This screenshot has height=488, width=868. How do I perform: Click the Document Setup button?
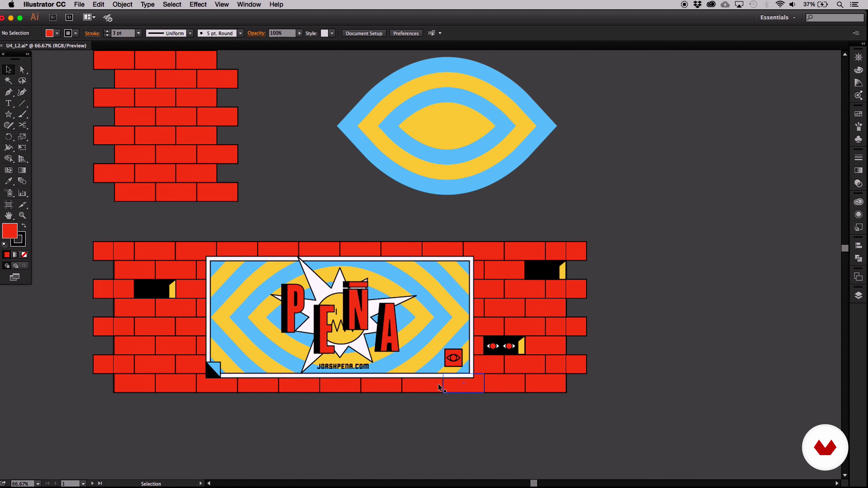click(x=363, y=33)
